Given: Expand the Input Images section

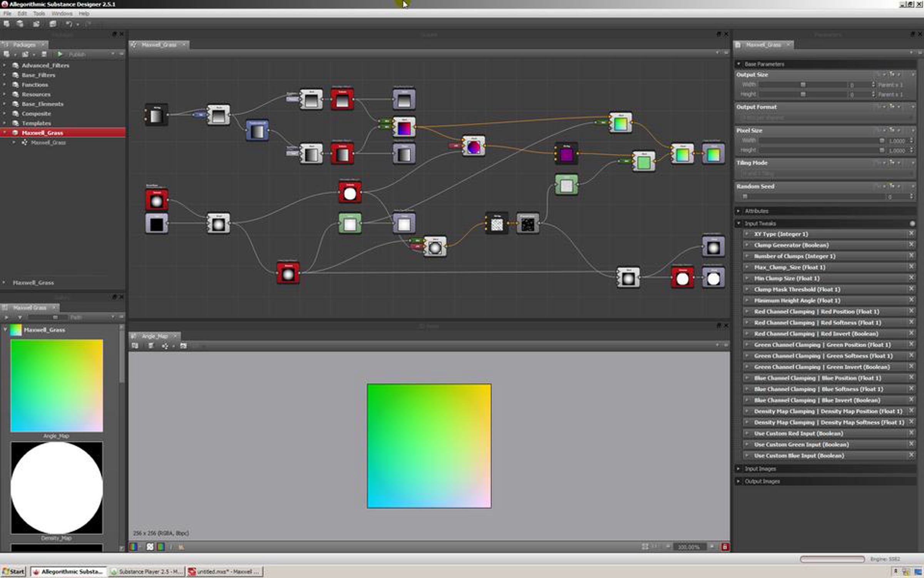Looking at the screenshot, I should coord(738,469).
